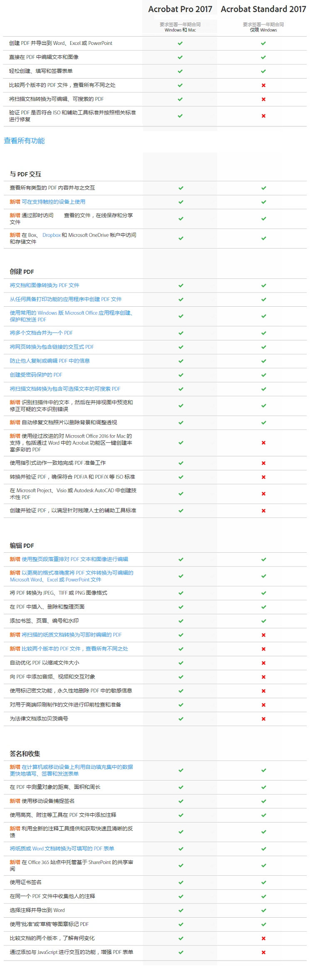This screenshot has width=312, height=980.
Task: Click red X for 使用标记密文功能 row
Action: 263,691
